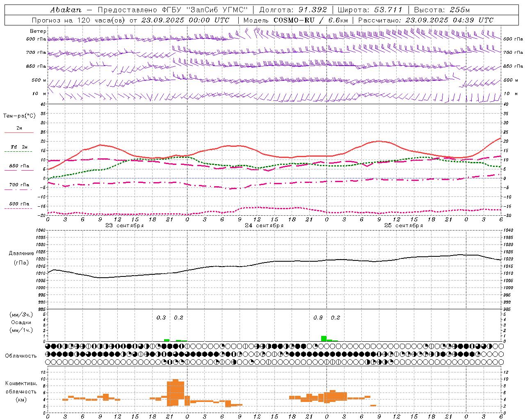Select the (мм/1ч.) precipitation unit label
Viewport: 525px width, 420px height.
click(21, 330)
